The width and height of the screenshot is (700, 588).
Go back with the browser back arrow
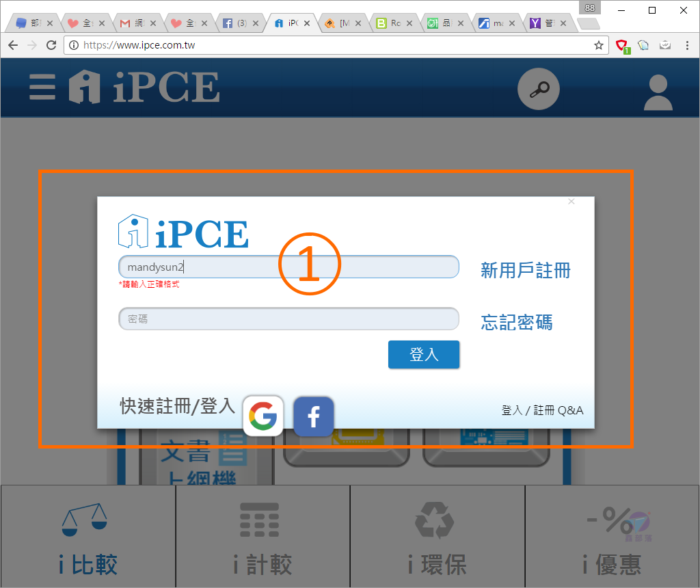point(13,45)
